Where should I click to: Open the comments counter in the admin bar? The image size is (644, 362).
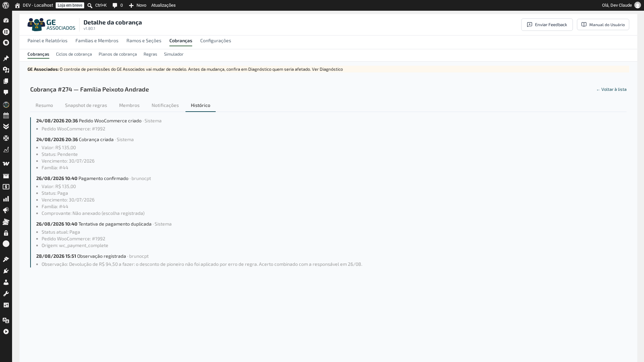point(118,5)
